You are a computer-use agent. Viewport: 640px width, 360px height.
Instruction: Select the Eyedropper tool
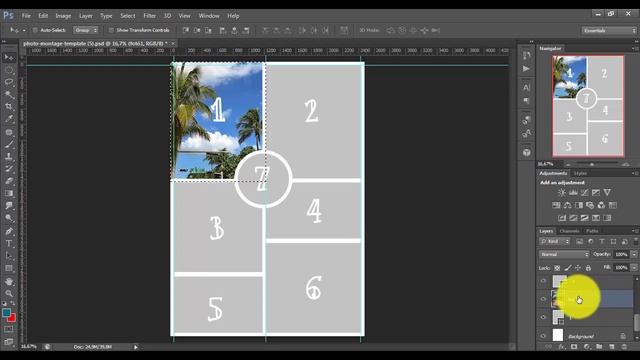9,119
